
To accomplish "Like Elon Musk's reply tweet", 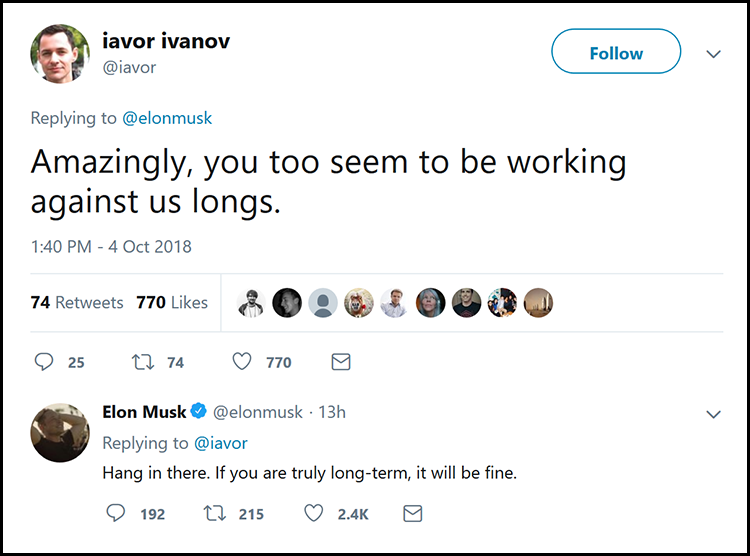I will pos(314,513).
